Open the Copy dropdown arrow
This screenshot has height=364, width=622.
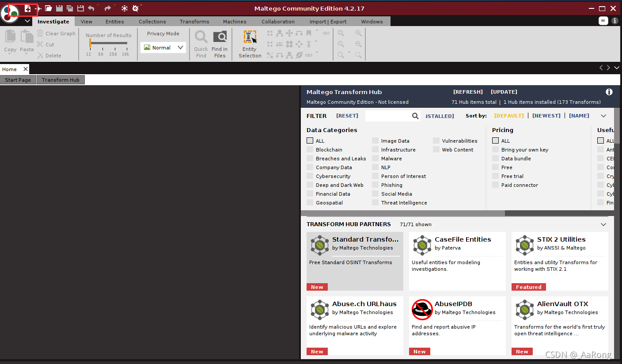(x=10, y=55)
